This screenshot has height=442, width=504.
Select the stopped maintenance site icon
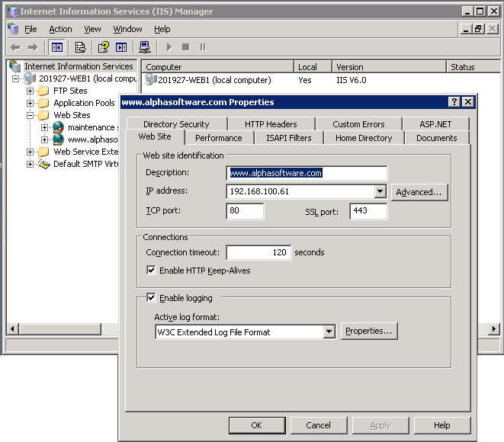[58, 127]
